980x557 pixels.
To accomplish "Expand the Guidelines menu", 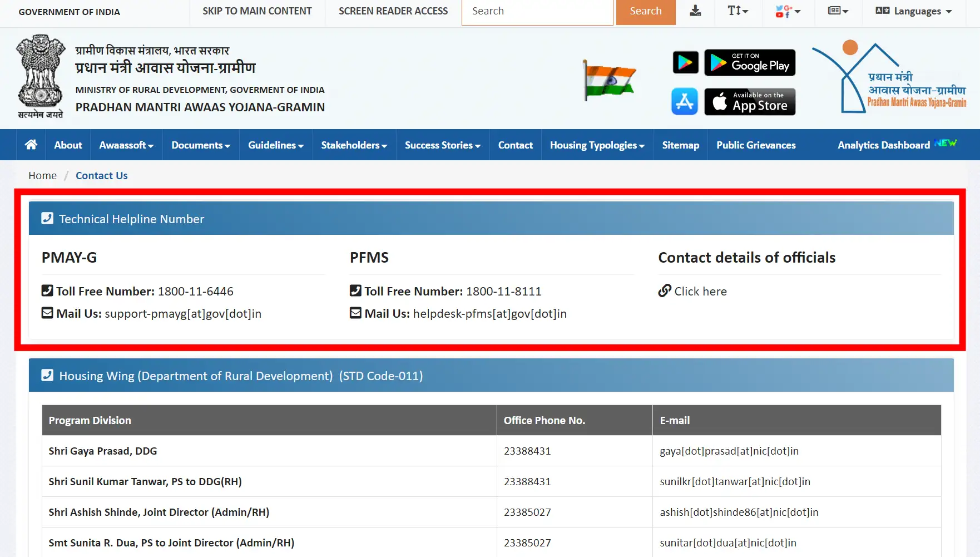I will pyautogui.click(x=276, y=145).
